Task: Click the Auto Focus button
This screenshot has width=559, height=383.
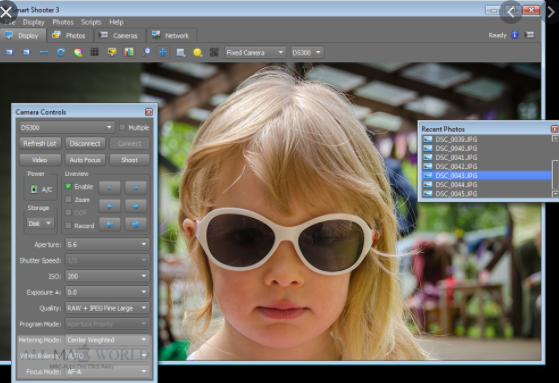Action: click(x=85, y=160)
